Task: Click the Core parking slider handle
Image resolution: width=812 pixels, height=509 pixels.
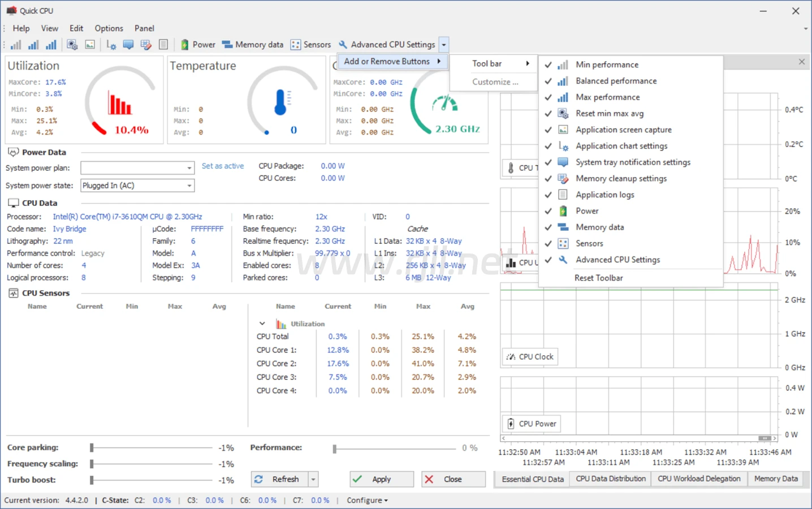Action: click(92, 447)
